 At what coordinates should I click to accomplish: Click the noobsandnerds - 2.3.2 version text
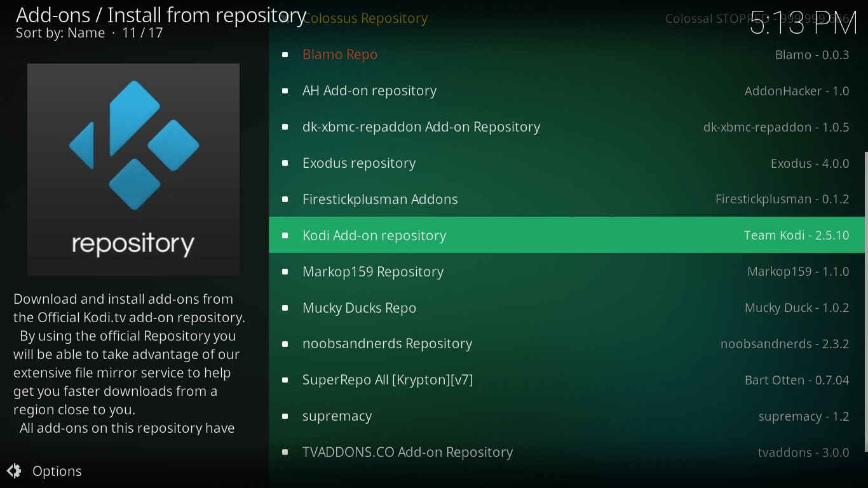coord(785,344)
